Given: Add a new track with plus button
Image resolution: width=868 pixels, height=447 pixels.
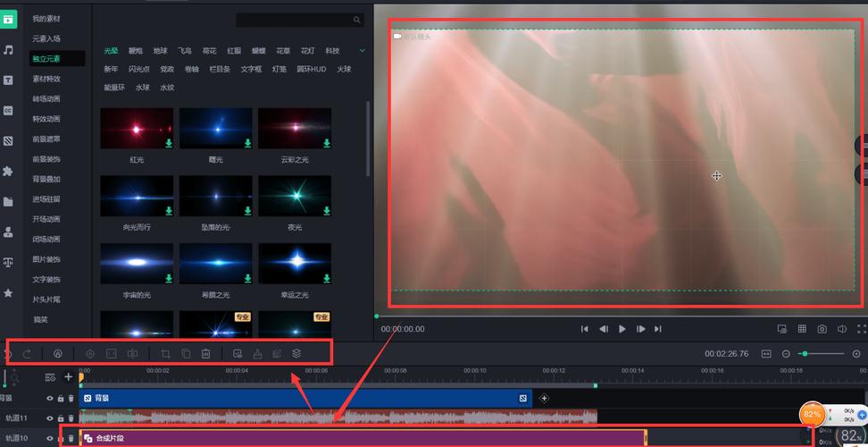Looking at the screenshot, I should (x=69, y=376).
